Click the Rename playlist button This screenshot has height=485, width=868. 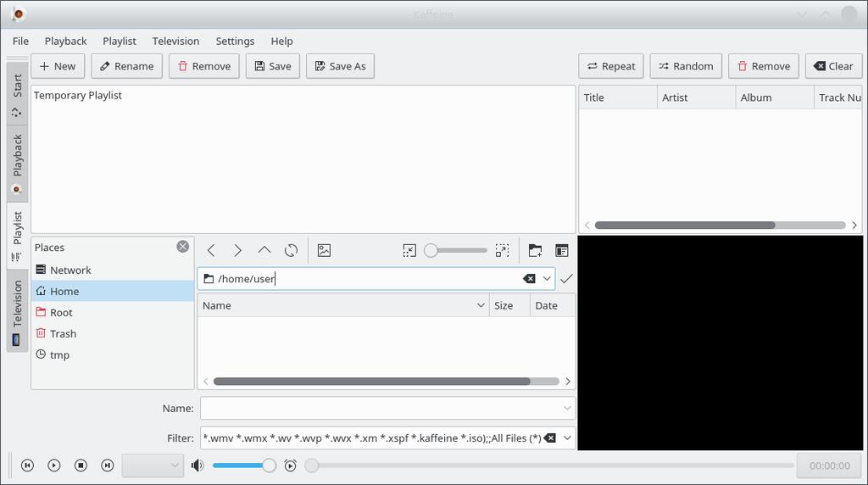coord(127,66)
